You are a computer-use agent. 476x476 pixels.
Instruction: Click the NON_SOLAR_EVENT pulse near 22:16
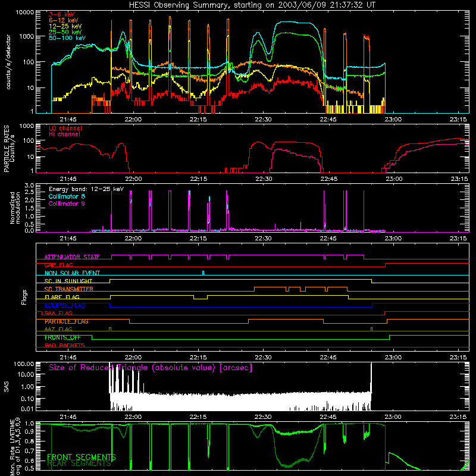pyautogui.click(x=203, y=273)
